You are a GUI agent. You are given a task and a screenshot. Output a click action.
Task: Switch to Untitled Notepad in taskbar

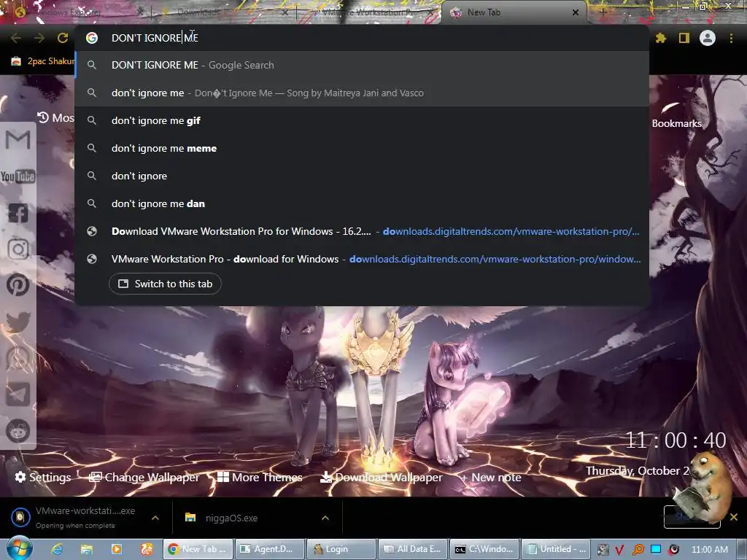pos(557,549)
